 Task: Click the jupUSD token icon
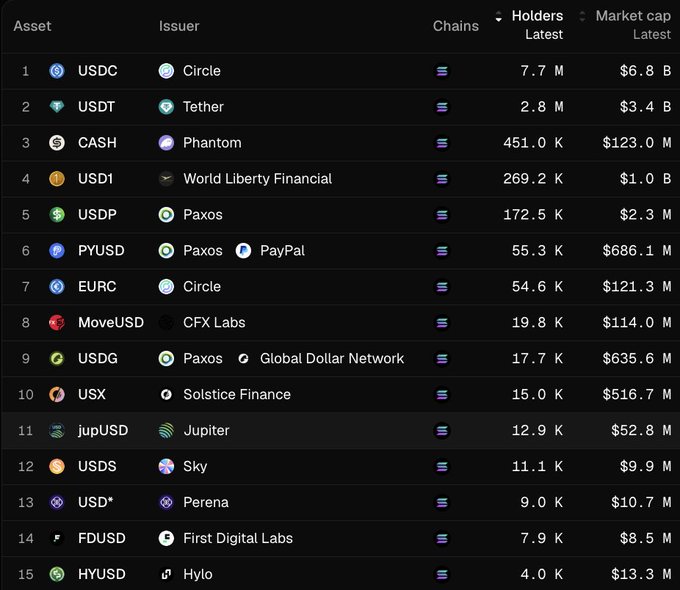pos(57,431)
